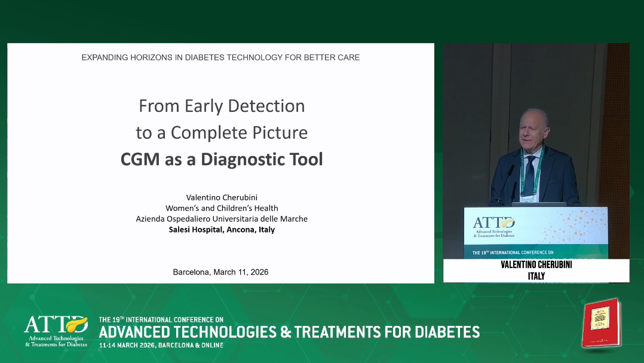Viewport: 644px width, 363px height.
Task: Click the 'Valentino Cherubini Italy' name caption
Action: 536,270
